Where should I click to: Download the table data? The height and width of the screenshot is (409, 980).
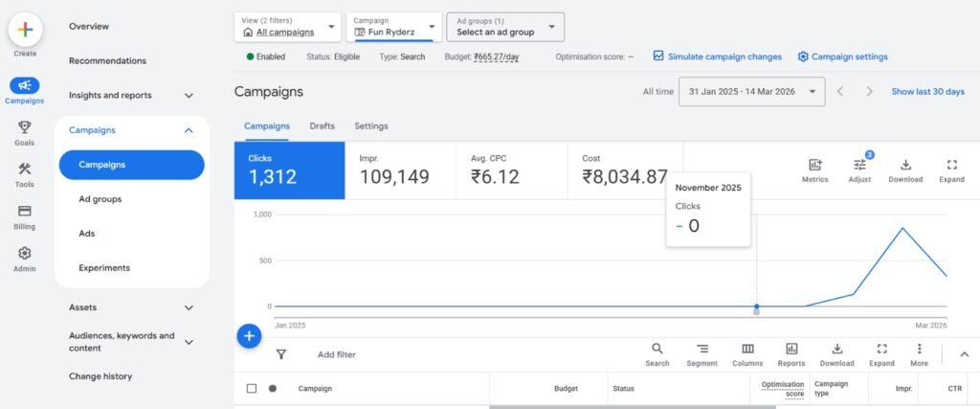coord(836,354)
